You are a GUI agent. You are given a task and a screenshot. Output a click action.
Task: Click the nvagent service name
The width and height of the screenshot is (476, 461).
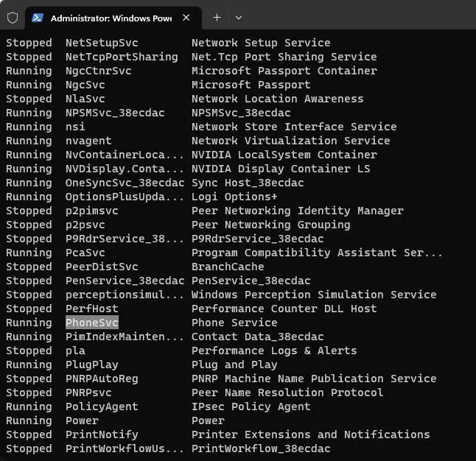point(88,141)
